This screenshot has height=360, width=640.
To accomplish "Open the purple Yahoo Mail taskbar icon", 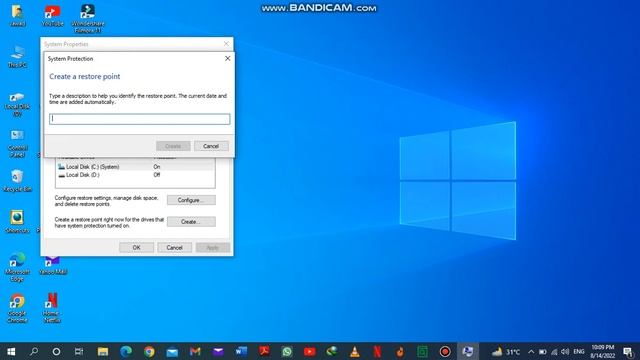I will pos(218,351).
